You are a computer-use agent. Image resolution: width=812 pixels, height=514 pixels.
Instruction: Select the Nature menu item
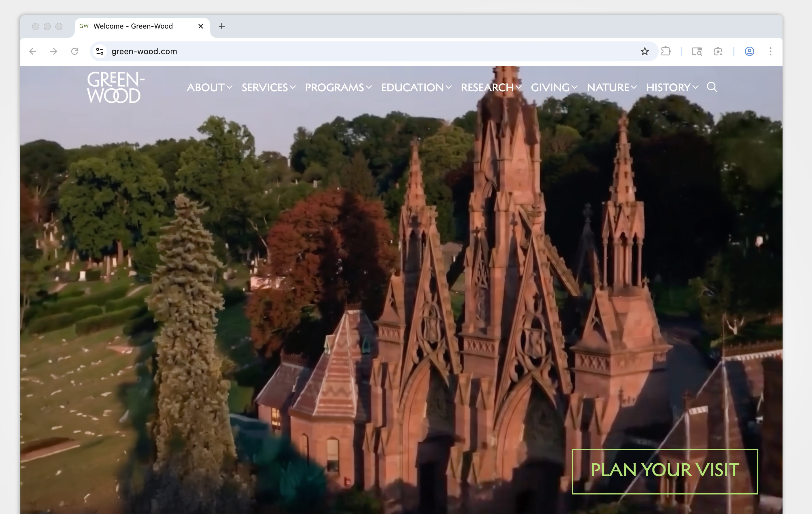click(x=611, y=88)
